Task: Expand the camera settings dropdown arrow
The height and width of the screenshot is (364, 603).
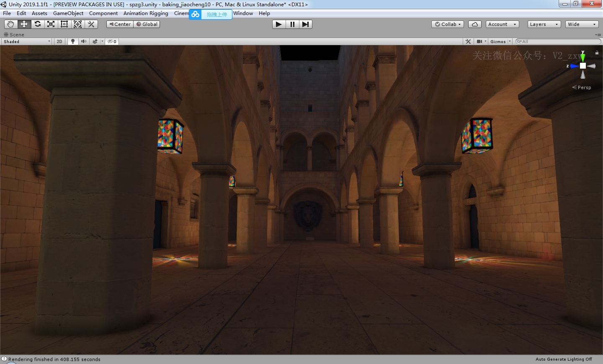Action: [486, 41]
